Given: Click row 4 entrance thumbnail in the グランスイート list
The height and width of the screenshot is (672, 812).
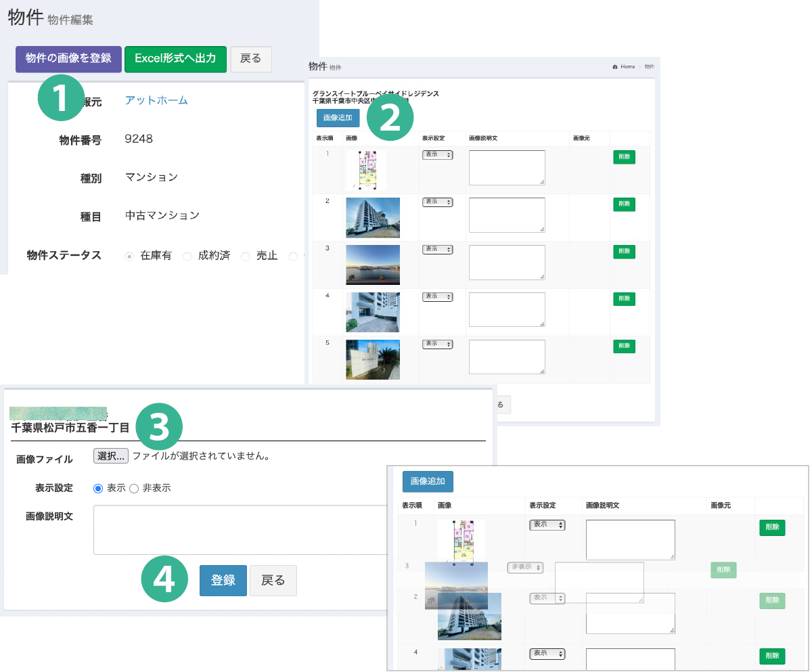Looking at the screenshot, I should [x=373, y=312].
